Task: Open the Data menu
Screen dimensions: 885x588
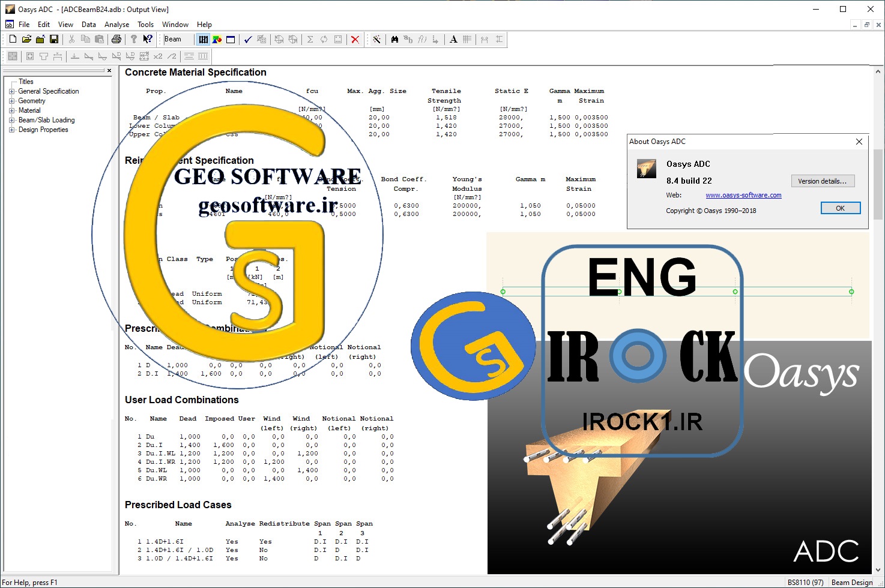Action: point(89,25)
